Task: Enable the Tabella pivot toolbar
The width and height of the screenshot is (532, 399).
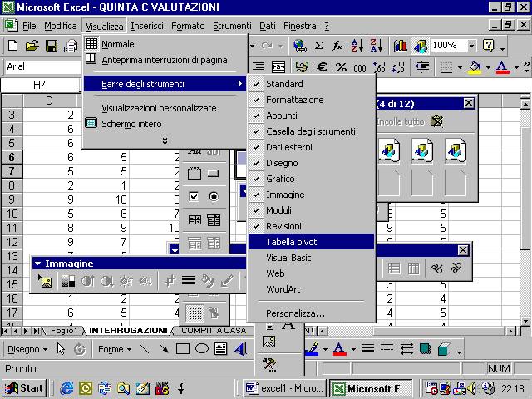Action: click(x=312, y=242)
